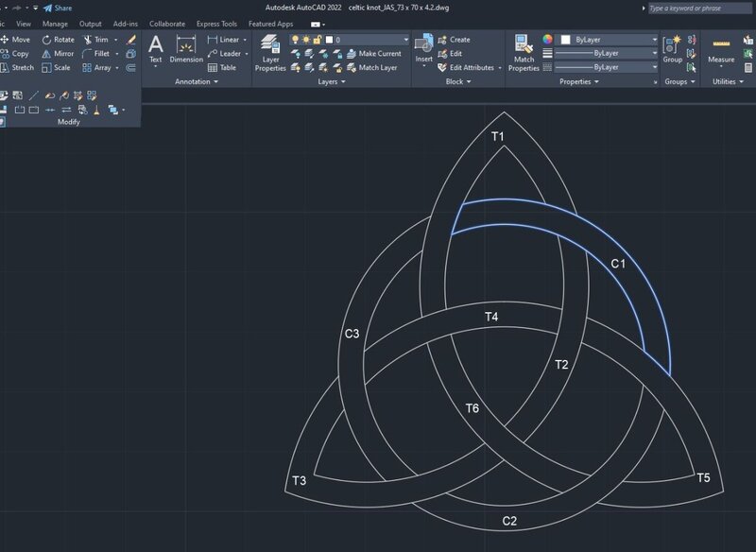Switch to the Manage ribbon tab
Viewport: 756px width, 552px height.
(55, 24)
